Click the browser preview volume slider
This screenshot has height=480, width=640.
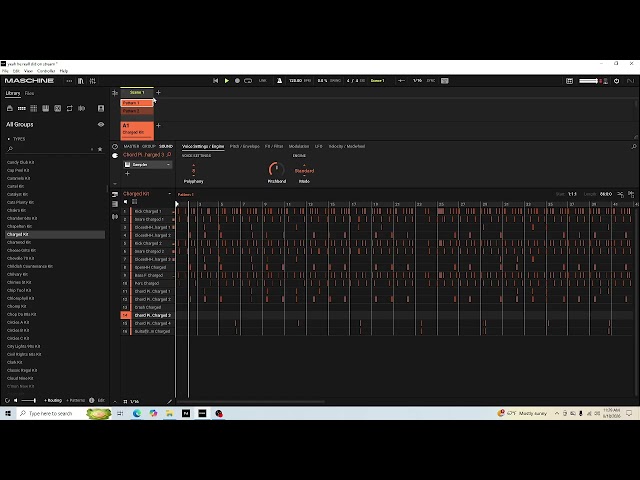(29, 400)
